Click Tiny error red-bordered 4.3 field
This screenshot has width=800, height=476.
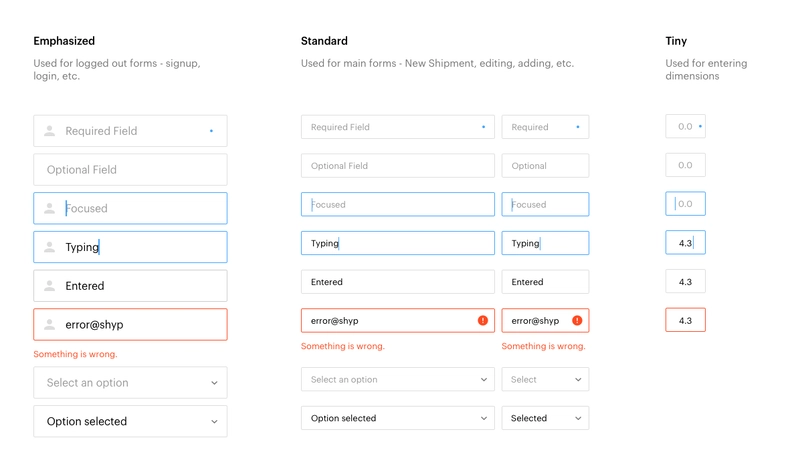[x=686, y=320]
